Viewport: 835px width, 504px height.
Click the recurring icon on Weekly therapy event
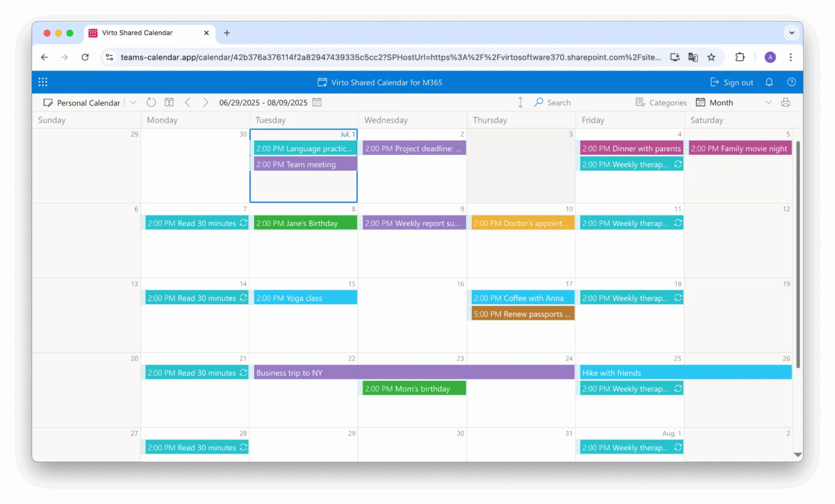tap(678, 164)
